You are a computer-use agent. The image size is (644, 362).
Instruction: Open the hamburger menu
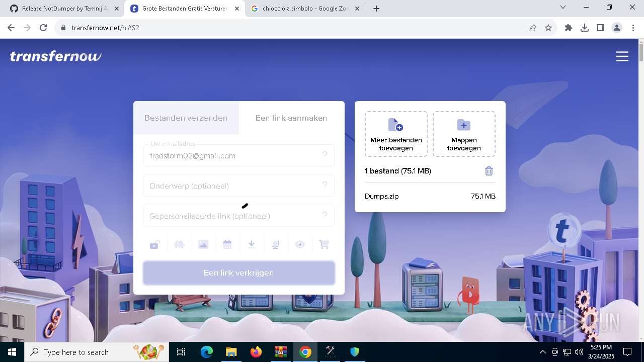[622, 56]
